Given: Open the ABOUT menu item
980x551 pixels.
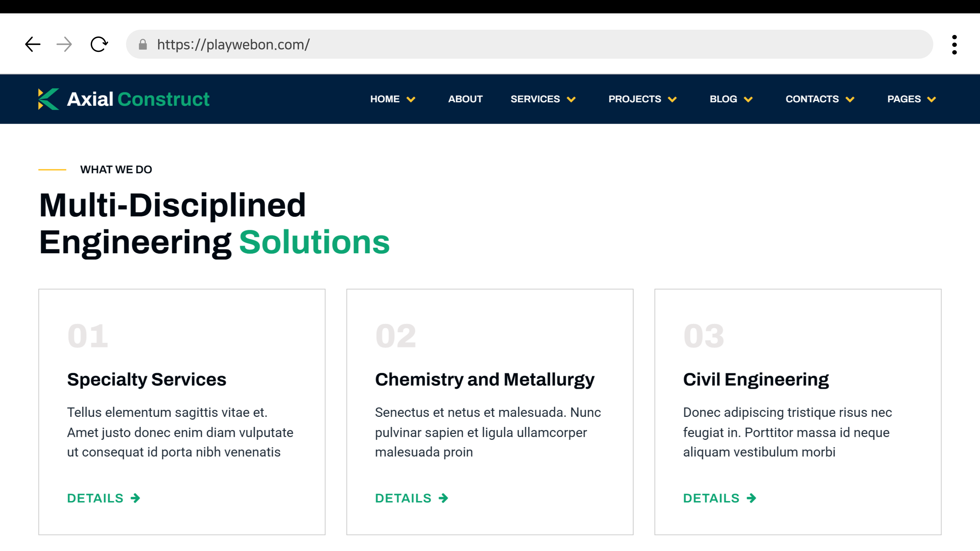Looking at the screenshot, I should [x=465, y=99].
